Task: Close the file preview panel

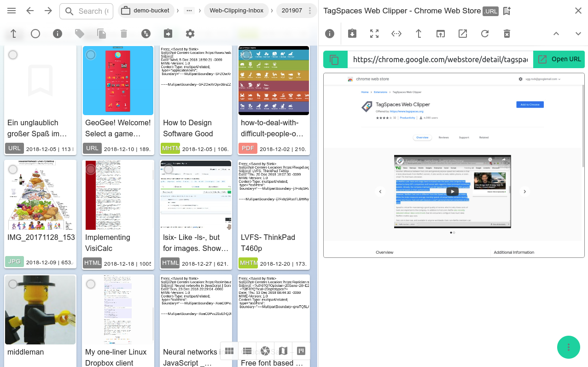Action: (578, 11)
